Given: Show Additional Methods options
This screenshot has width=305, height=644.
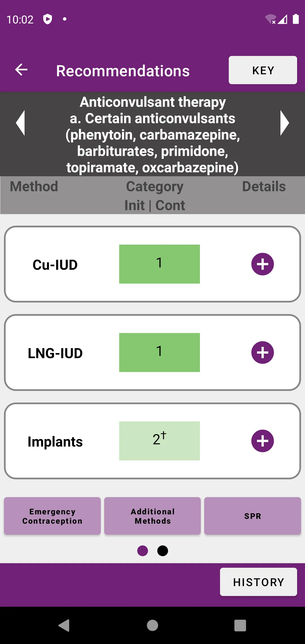Looking at the screenshot, I should [152, 516].
